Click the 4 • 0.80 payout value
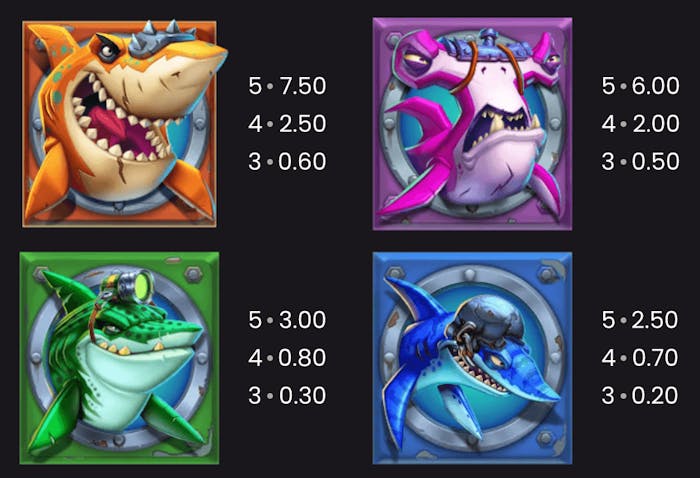The width and height of the screenshot is (700, 478). (x=287, y=358)
